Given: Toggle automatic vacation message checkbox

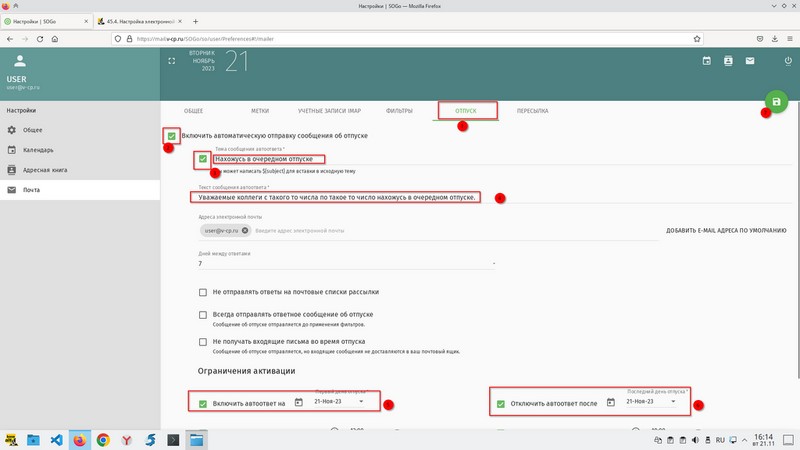Looking at the screenshot, I should tap(173, 135).
